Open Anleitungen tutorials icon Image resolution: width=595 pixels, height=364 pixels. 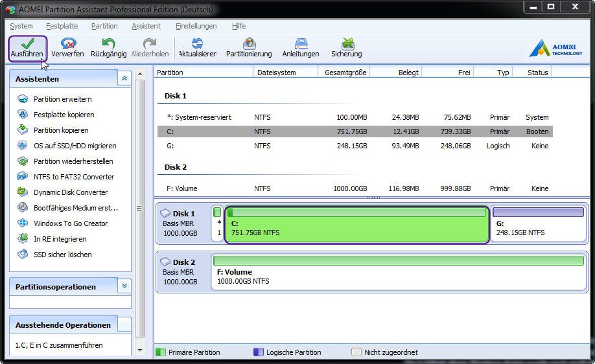[301, 43]
